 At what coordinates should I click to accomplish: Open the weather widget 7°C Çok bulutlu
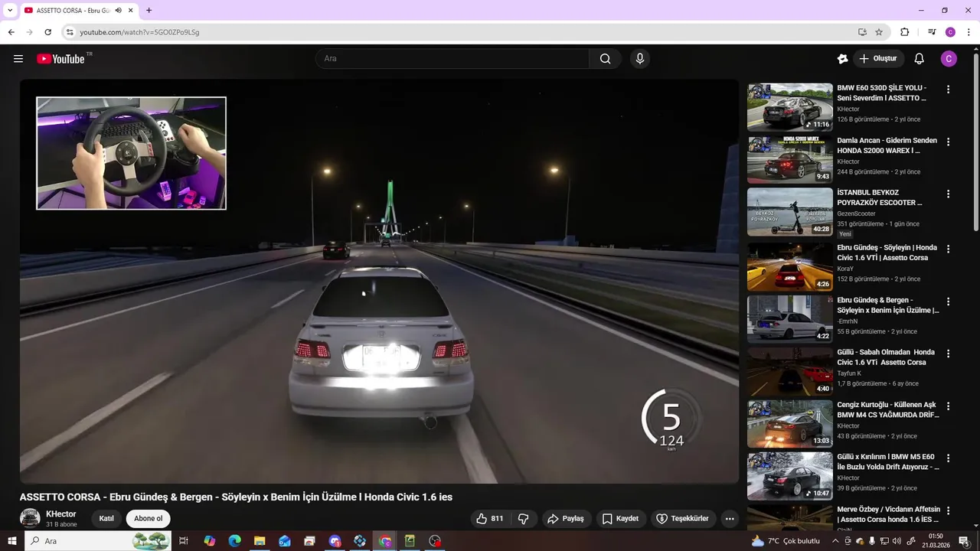786,541
